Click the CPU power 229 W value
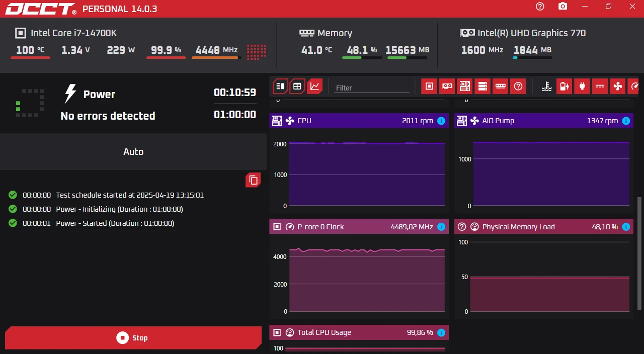The image size is (644, 354). point(121,50)
